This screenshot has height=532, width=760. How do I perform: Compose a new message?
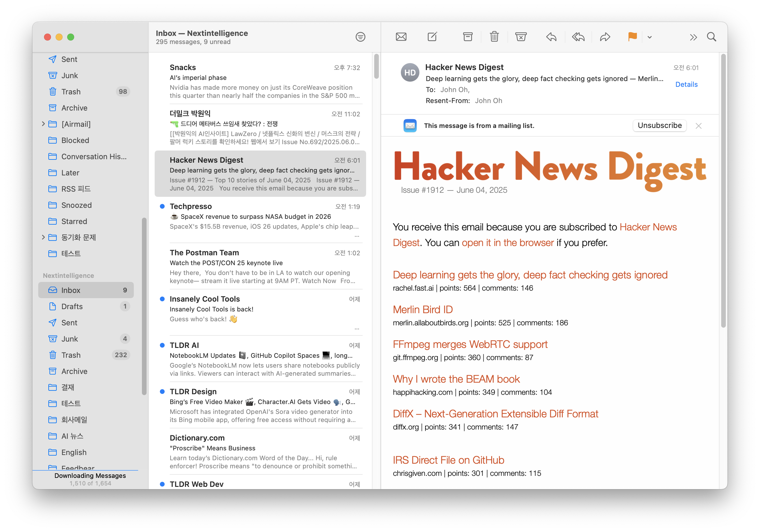pos(432,37)
